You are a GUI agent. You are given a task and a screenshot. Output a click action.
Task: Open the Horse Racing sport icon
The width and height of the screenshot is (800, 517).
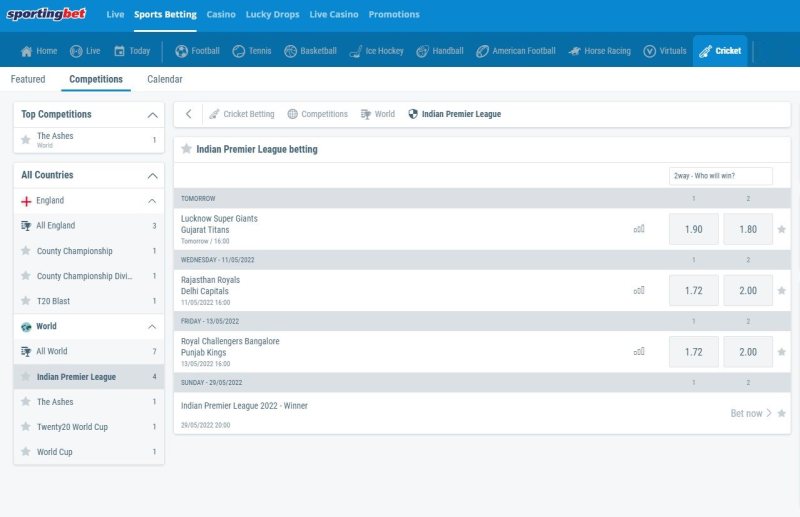[x=575, y=51]
